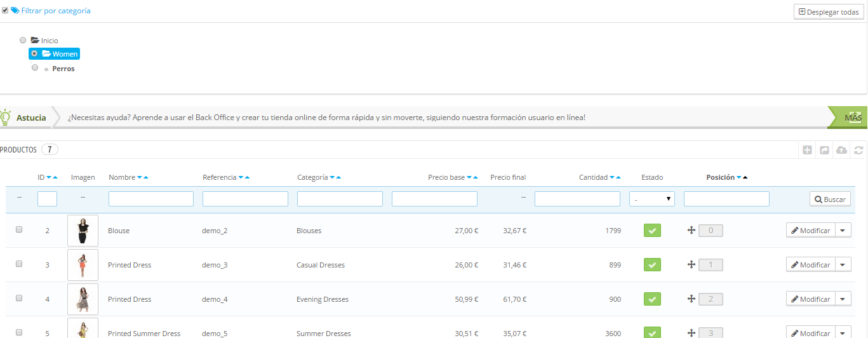Click the export products arrow icon
868x338 pixels.
pyautogui.click(x=824, y=151)
